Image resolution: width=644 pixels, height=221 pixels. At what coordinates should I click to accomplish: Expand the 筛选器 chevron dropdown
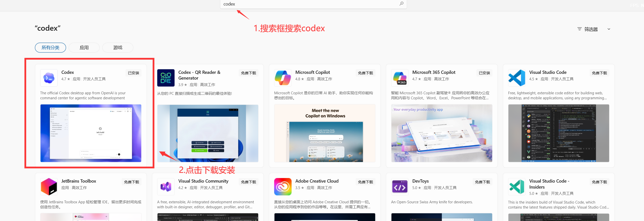(x=609, y=29)
